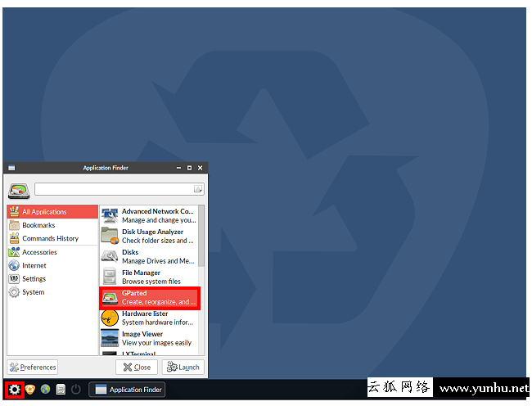Click the Disk Usage Analyzer icon

click(110, 236)
